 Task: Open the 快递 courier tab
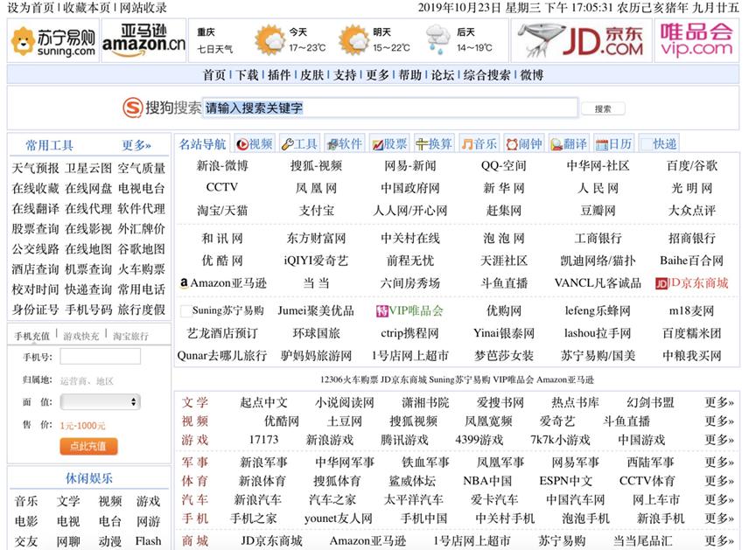point(659,143)
